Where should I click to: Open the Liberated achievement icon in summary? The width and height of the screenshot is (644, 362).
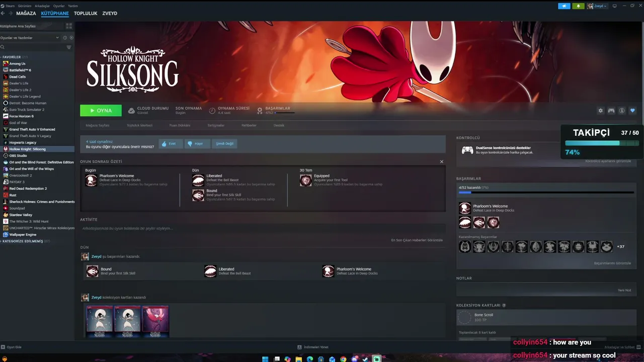[198, 180]
